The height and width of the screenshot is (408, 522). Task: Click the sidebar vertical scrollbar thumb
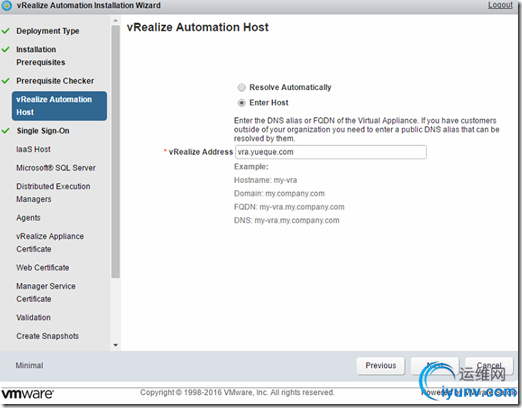click(x=116, y=152)
